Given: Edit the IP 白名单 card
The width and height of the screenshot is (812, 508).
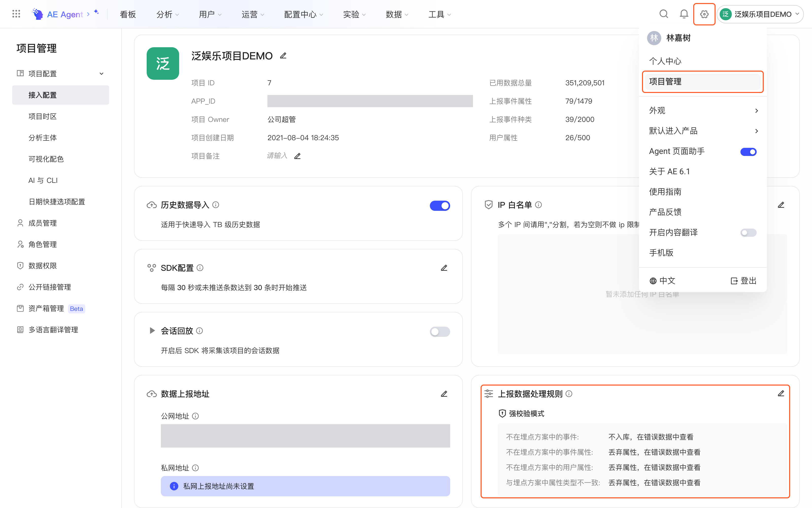Looking at the screenshot, I should [781, 205].
